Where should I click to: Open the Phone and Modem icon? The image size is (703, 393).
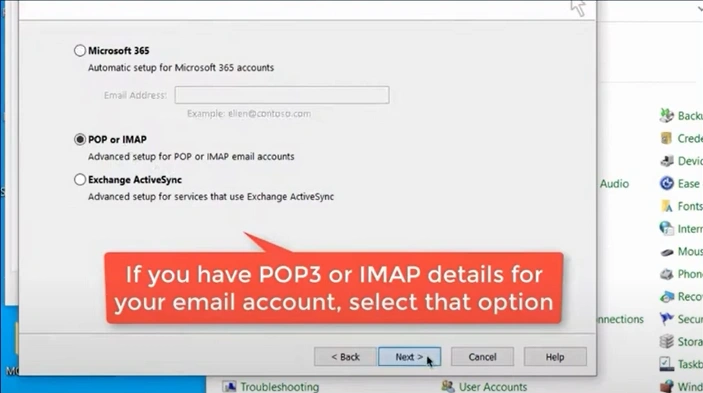point(667,274)
